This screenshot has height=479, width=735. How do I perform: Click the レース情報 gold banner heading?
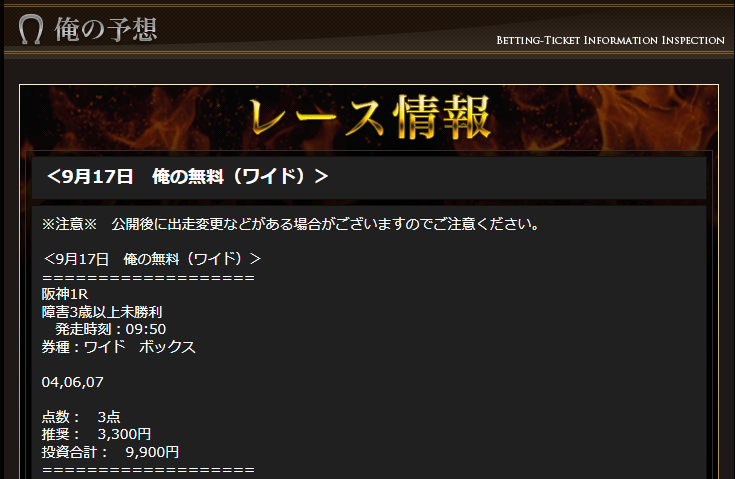[370, 117]
